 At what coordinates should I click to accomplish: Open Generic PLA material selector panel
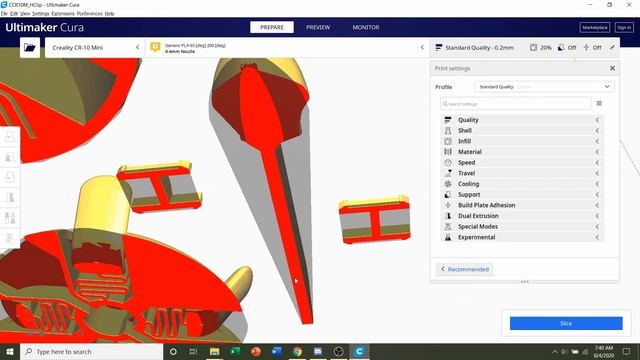pyautogui.click(x=287, y=47)
